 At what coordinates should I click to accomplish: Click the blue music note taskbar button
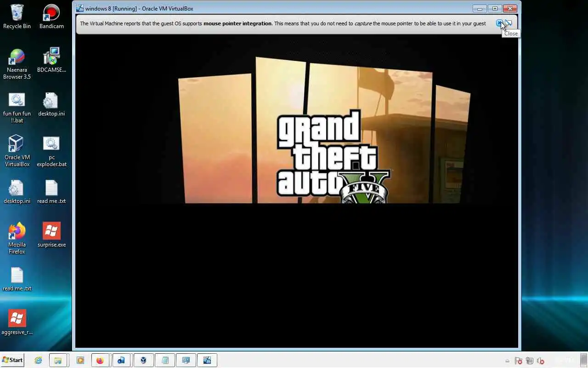(121, 360)
